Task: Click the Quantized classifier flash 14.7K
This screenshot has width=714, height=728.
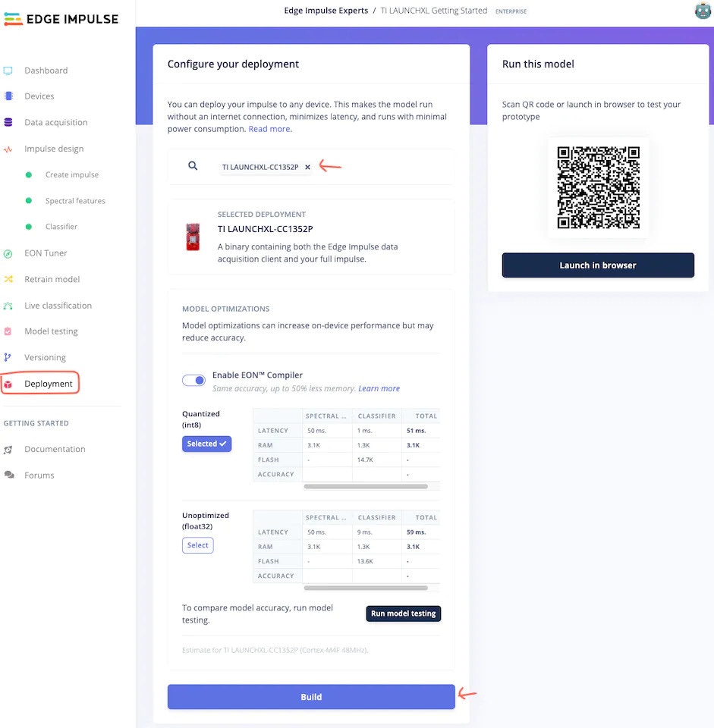Action: coord(365,460)
